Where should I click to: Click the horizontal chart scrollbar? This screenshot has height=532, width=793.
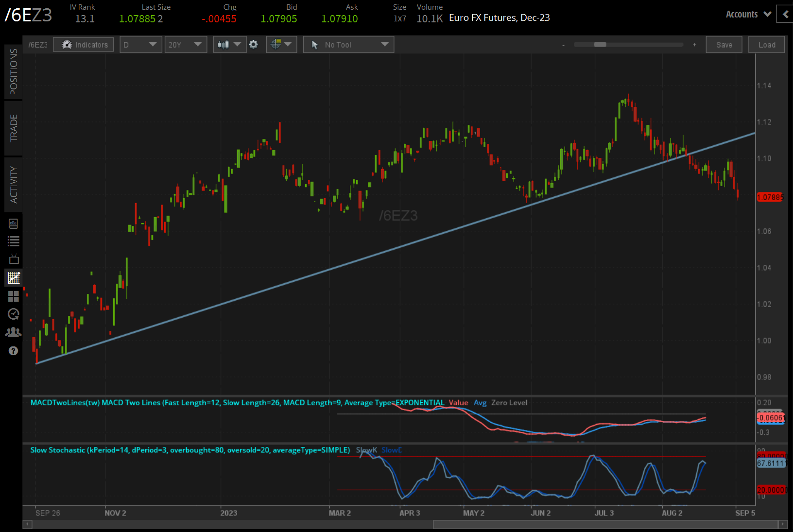click(x=605, y=524)
